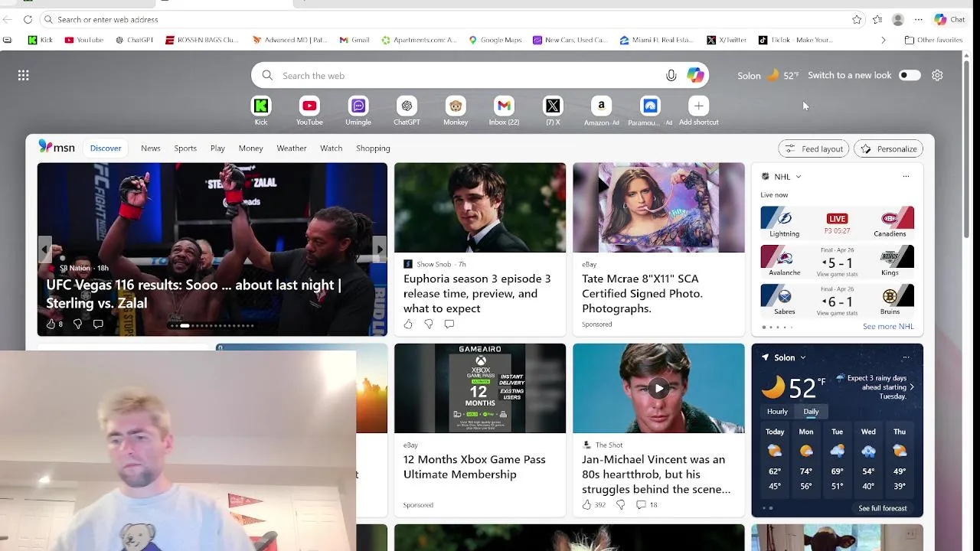Open the YouTube favorites bar bookmark

click(x=84, y=40)
